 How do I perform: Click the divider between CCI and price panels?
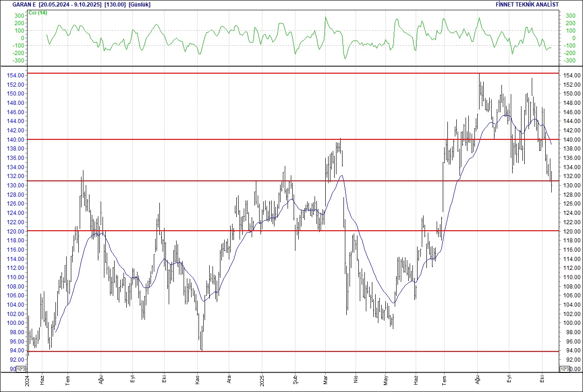tap(291, 66)
